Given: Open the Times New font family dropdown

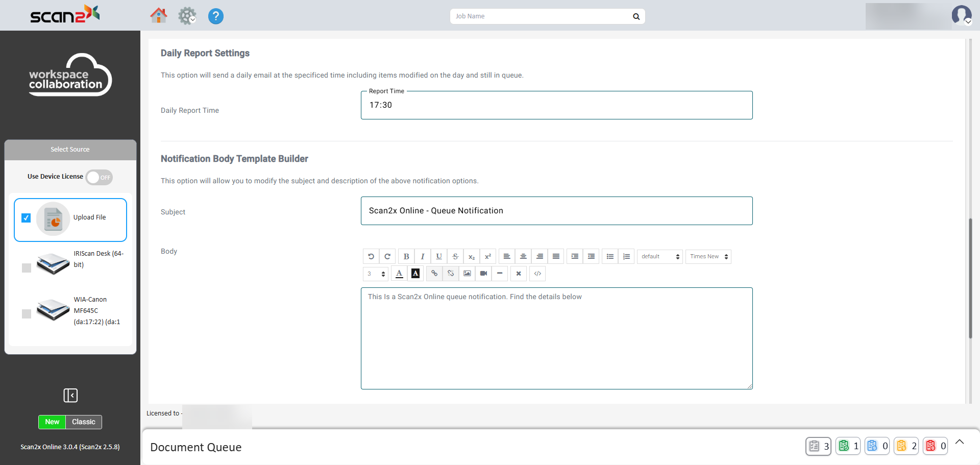Looking at the screenshot, I should coord(708,256).
